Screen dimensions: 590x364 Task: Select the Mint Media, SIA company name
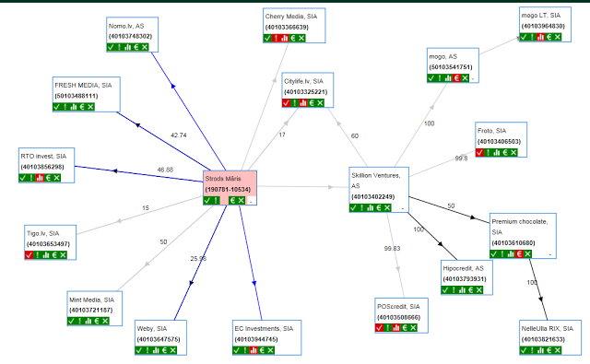pyautogui.click(x=91, y=299)
